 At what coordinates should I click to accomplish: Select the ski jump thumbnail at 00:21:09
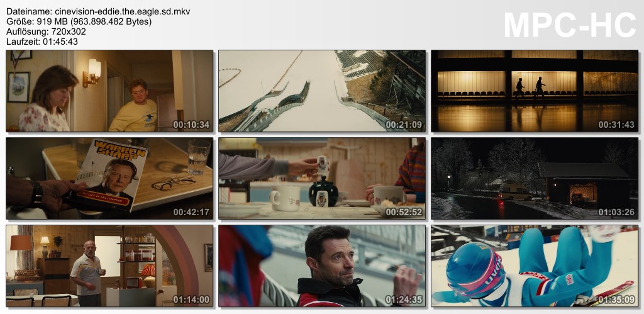point(322,91)
